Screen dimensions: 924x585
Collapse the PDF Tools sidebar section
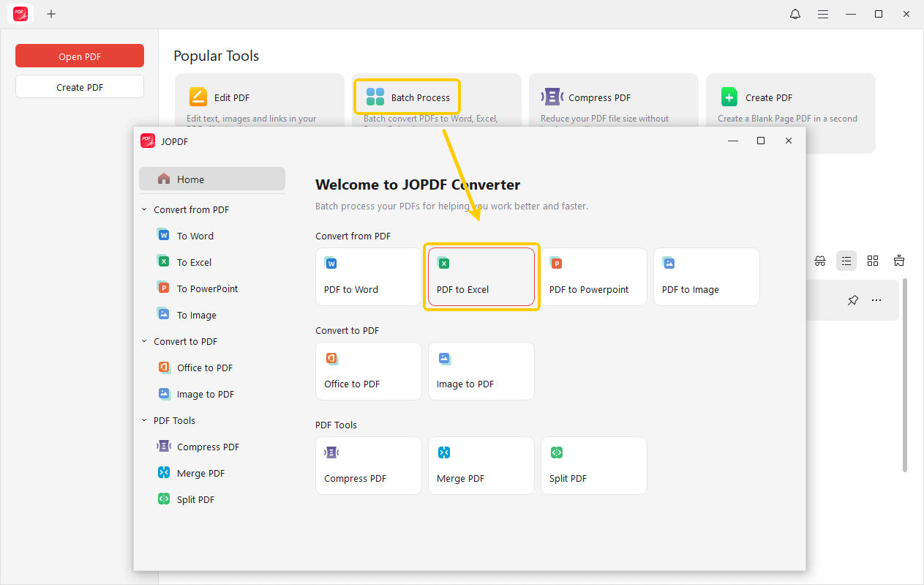pyautogui.click(x=144, y=420)
